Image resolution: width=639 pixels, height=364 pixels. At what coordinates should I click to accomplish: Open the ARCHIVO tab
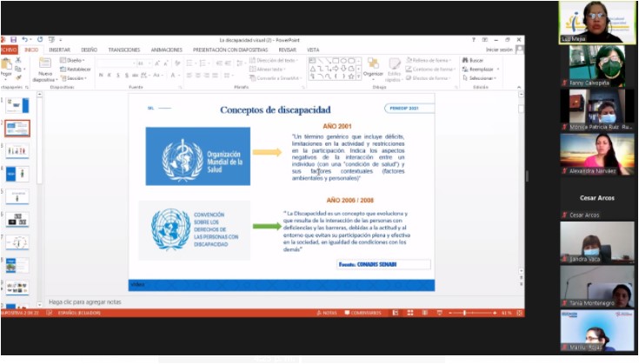pos(9,50)
